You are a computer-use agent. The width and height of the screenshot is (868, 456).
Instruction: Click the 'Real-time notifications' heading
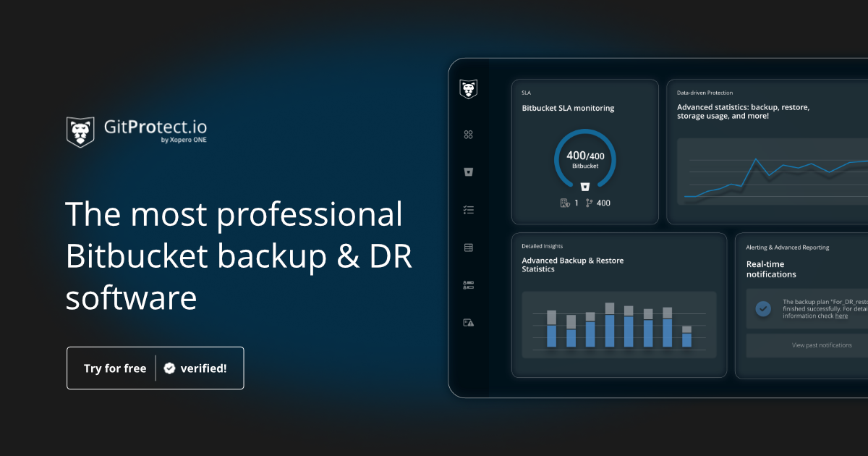pos(771,269)
